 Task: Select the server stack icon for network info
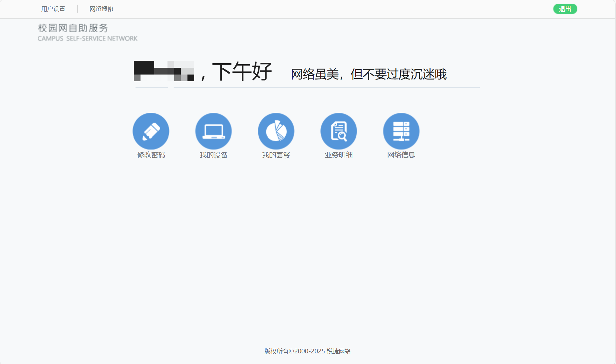(x=401, y=131)
